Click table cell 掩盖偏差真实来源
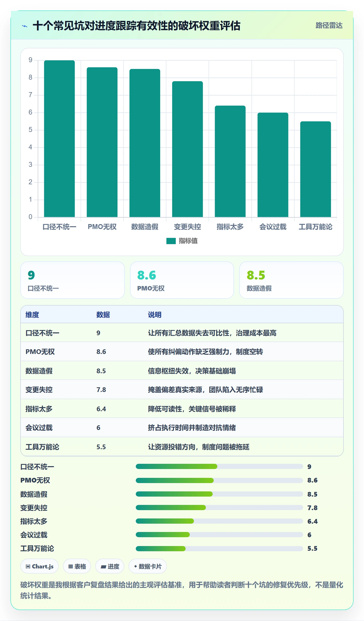Image resolution: width=364 pixels, height=621 pixels. (175, 390)
